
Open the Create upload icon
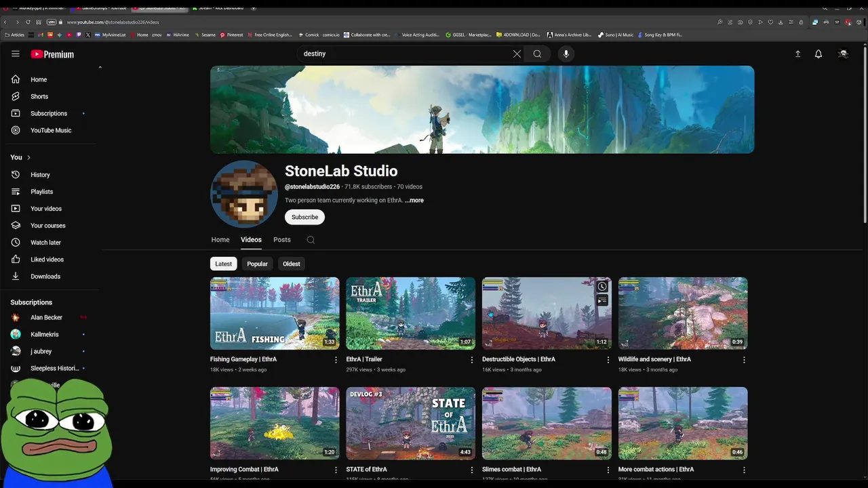(797, 54)
